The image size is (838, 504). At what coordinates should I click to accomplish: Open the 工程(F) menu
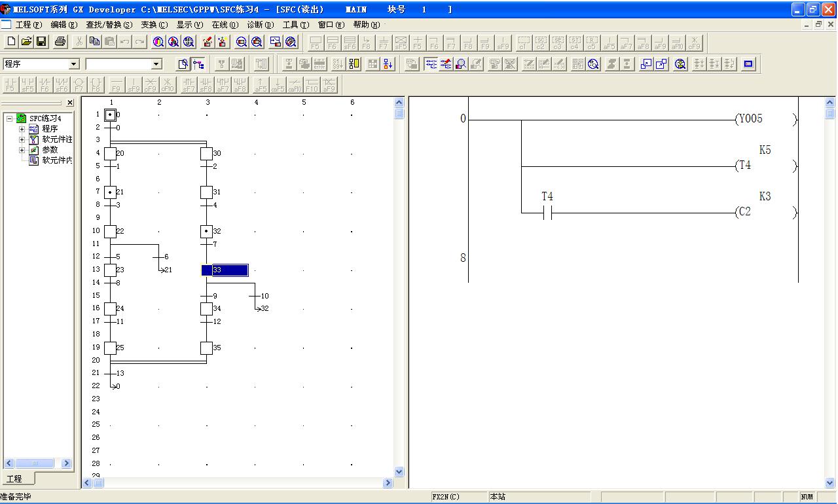(x=28, y=25)
